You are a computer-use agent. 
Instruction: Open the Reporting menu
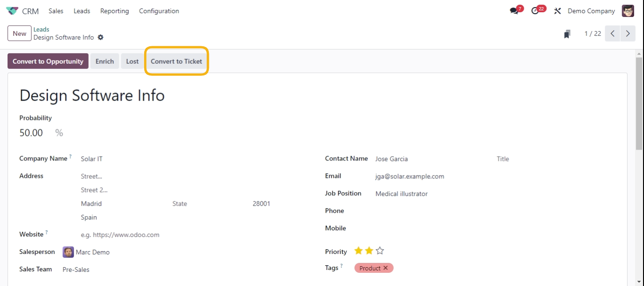point(114,11)
